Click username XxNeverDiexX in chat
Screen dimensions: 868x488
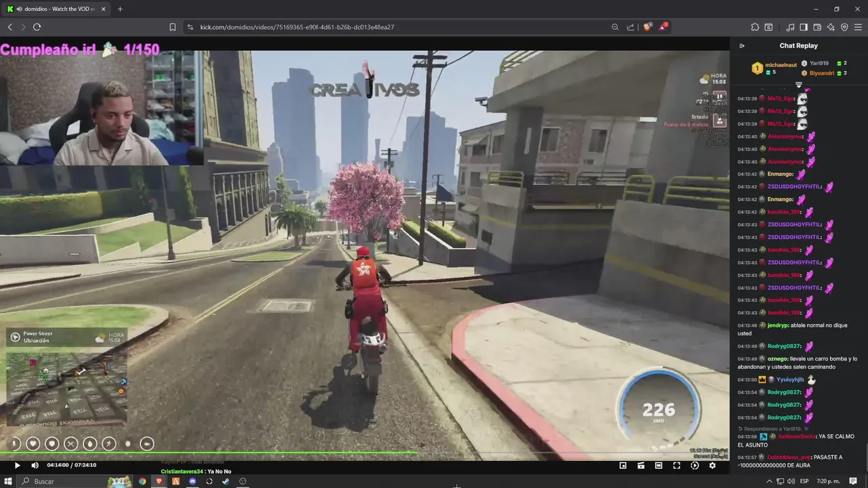pos(796,436)
